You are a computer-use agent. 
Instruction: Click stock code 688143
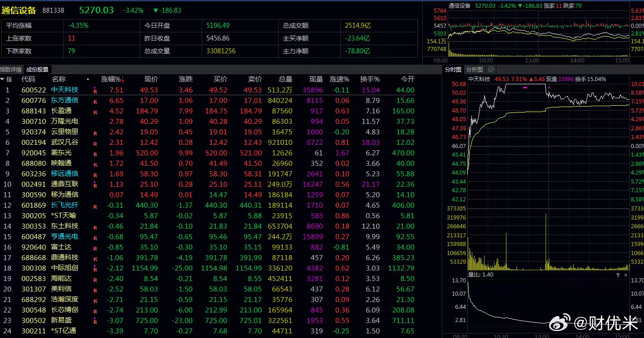pyautogui.click(x=34, y=111)
